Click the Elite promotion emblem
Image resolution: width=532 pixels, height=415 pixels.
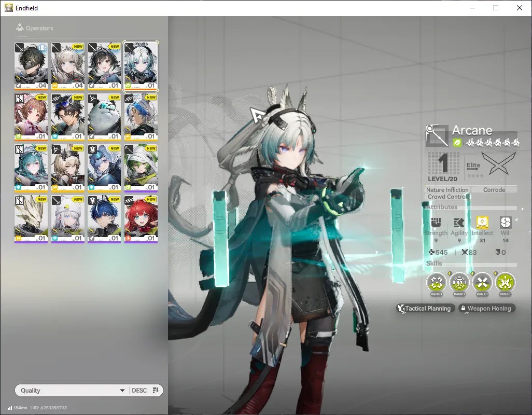tap(498, 164)
